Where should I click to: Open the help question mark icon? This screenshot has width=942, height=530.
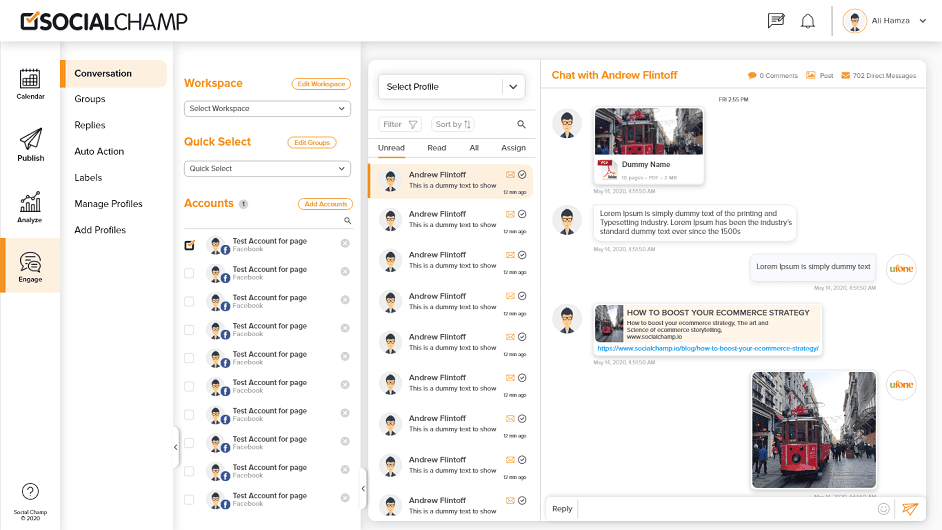pyautogui.click(x=30, y=491)
